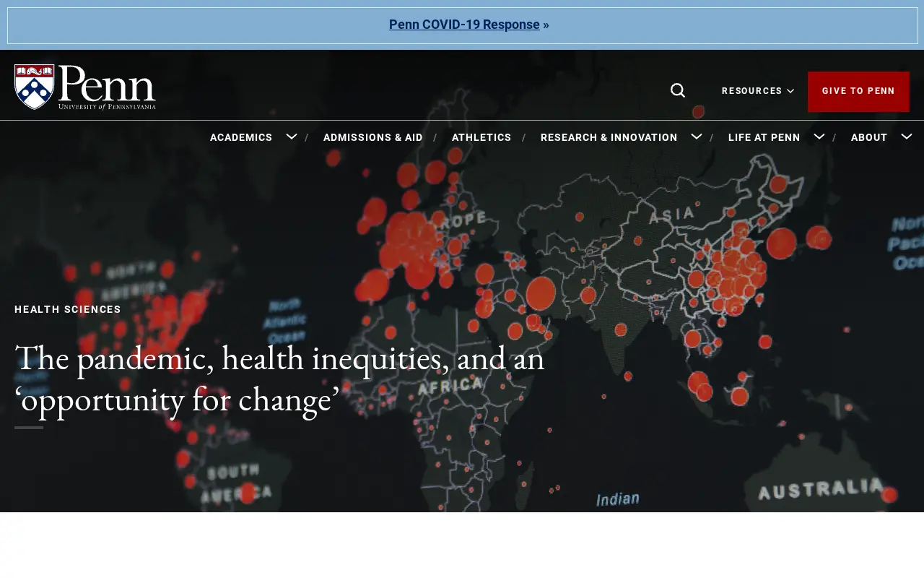Open the site search magnifier icon
This screenshot has width=924, height=578.
click(678, 90)
